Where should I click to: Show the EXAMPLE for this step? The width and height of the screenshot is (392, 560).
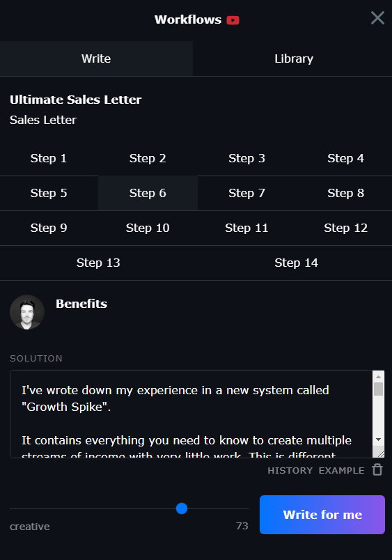[341, 471]
